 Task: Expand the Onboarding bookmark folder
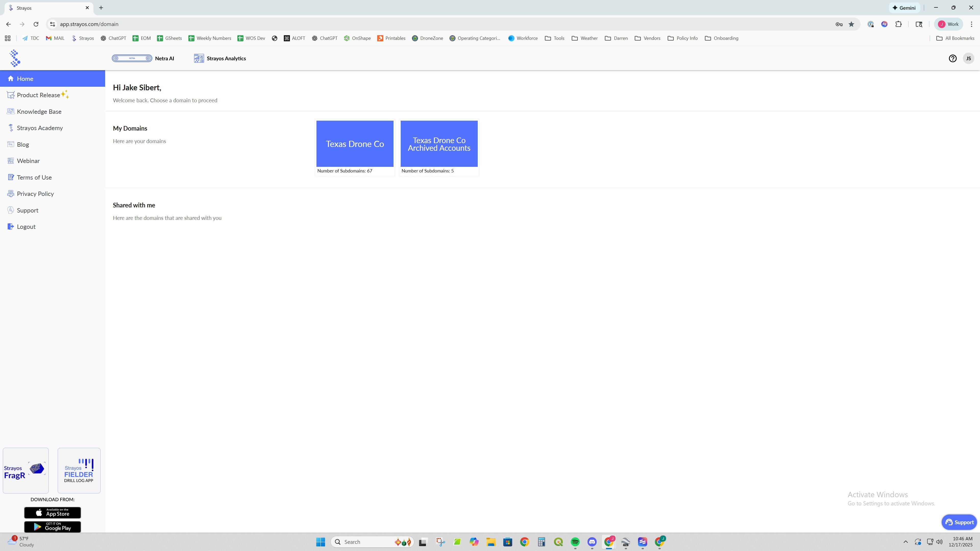pyautogui.click(x=722, y=38)
